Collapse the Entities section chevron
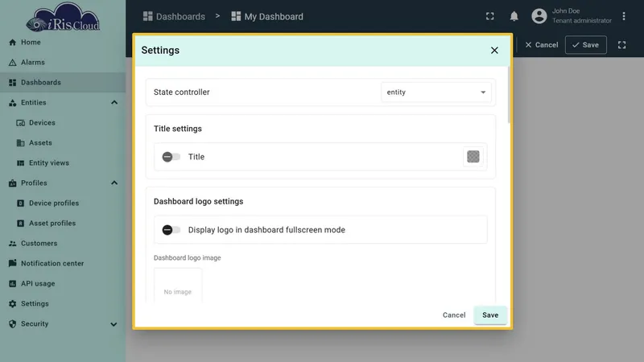Screen dimensions: 644x362 pyautogui.click(x=114, y=103)
